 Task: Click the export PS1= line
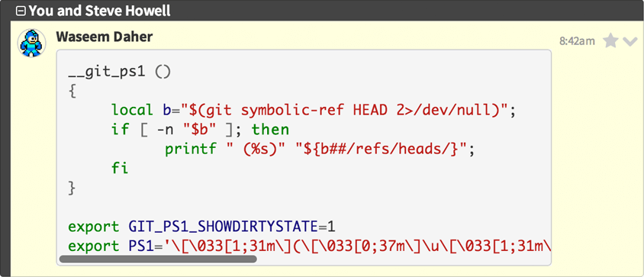click(x=309, y=246)
